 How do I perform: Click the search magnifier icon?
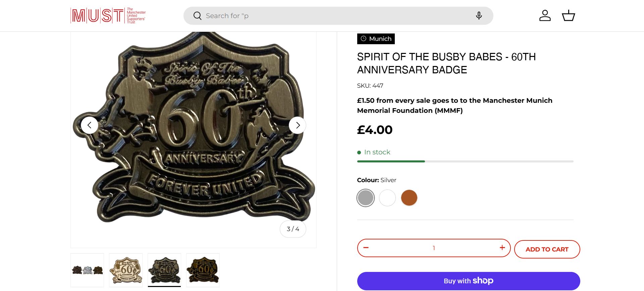197,16
